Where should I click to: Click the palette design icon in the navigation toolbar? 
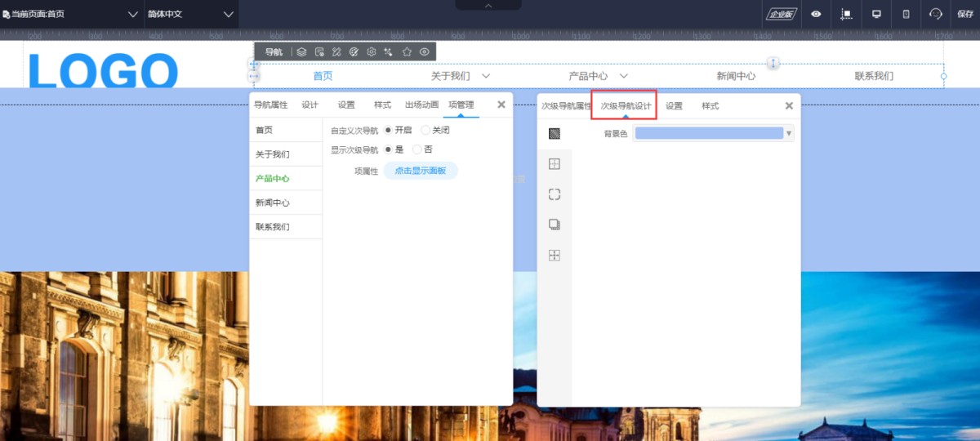pos(354,51)
